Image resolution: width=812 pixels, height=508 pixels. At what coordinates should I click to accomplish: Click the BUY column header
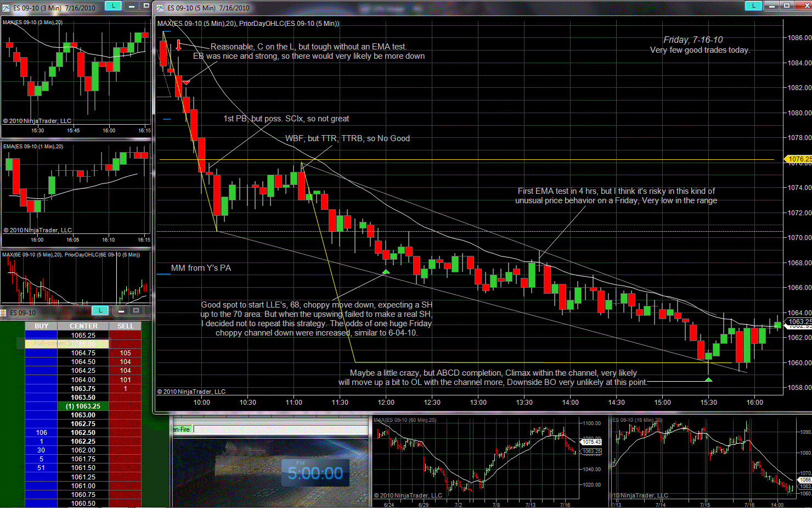coord(41,326)
